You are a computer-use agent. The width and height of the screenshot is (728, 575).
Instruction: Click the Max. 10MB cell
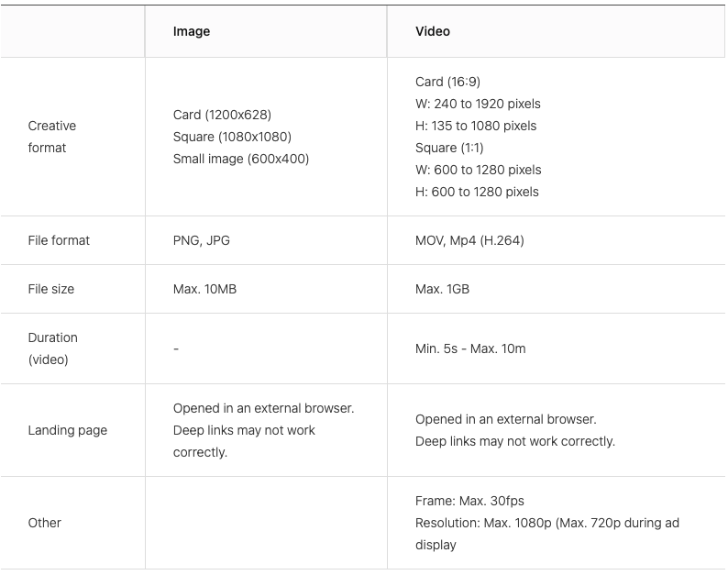206,289
